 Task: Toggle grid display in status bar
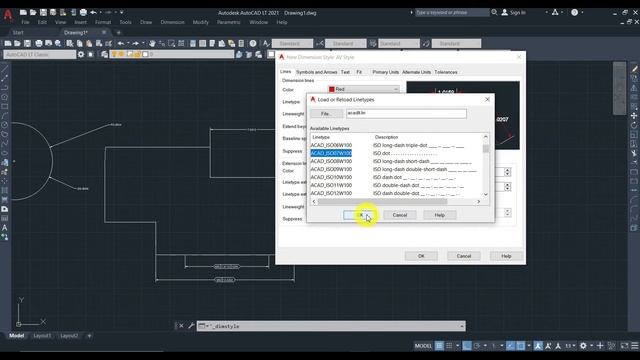pos(439,346)
